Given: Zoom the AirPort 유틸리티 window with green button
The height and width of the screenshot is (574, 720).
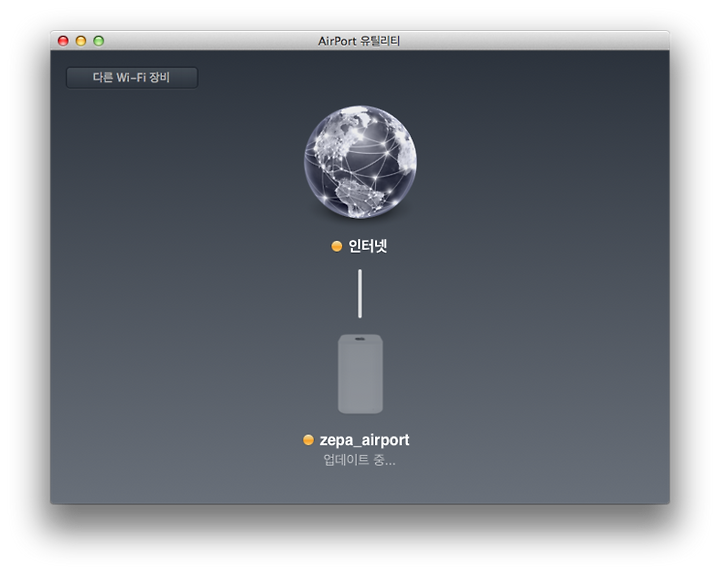Looking at the screenshot, I should 99,41.
